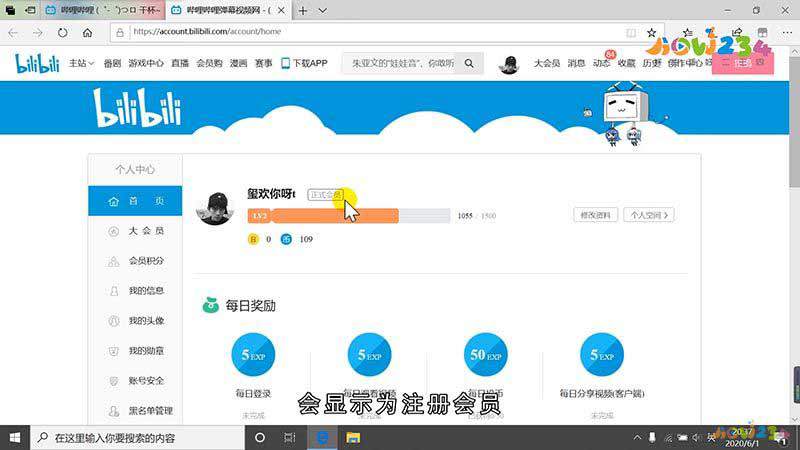Image resolution: width=800 pixels, height=450 pixels.
Task: Click the icon beside 会员积分
Action: (113, 261)
